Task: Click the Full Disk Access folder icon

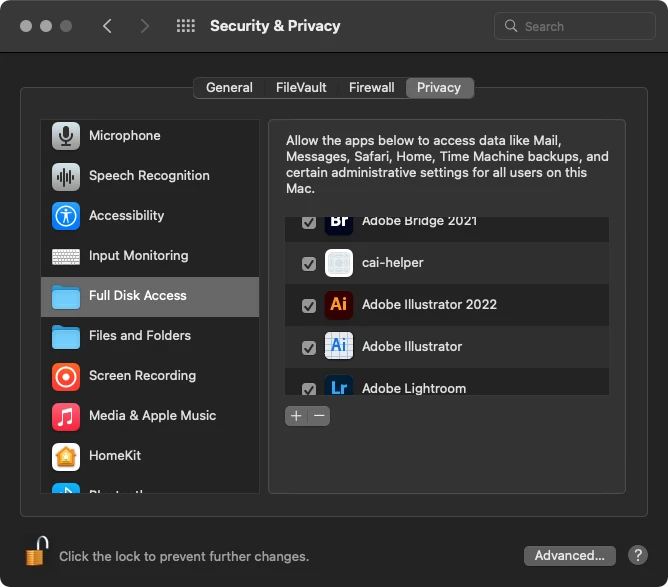Action: click(x=66, y=297)
